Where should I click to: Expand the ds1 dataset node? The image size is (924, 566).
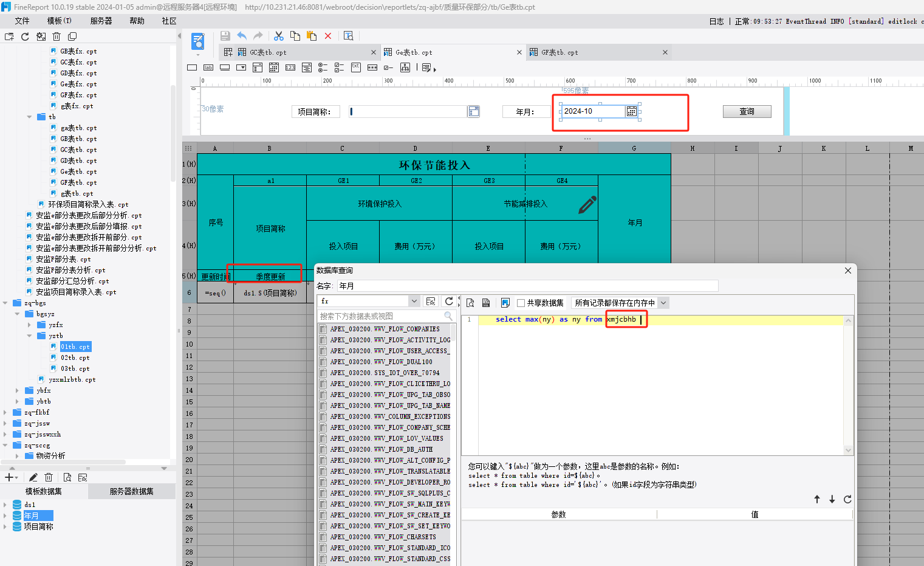(x=5, y=505)
